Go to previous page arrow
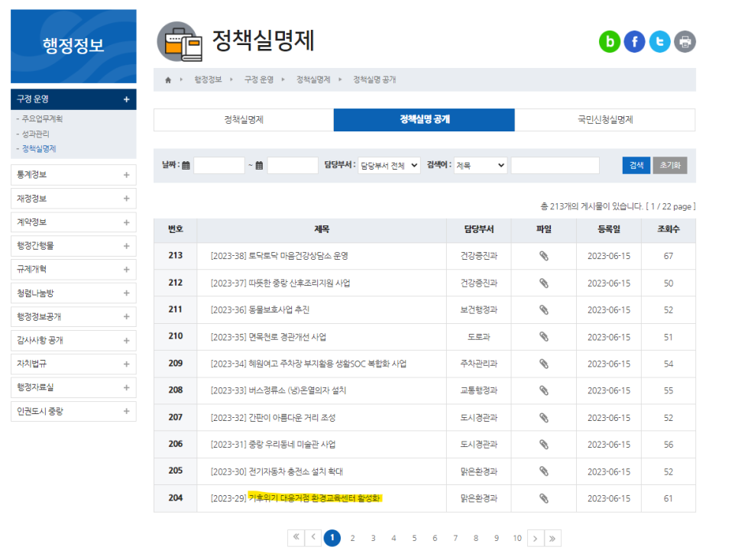738x560 pixels. (313, 538)
